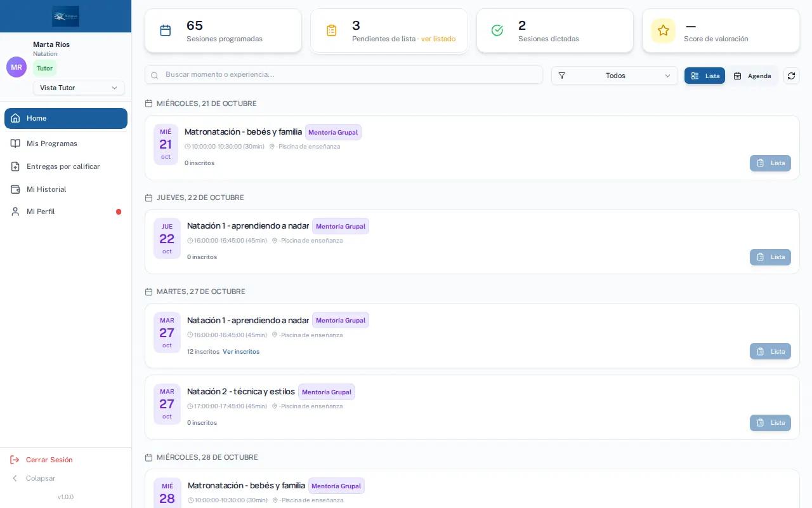Click Lista button on Natación 2 session
This screenshot has height=508, width=812.
[770, 423]
